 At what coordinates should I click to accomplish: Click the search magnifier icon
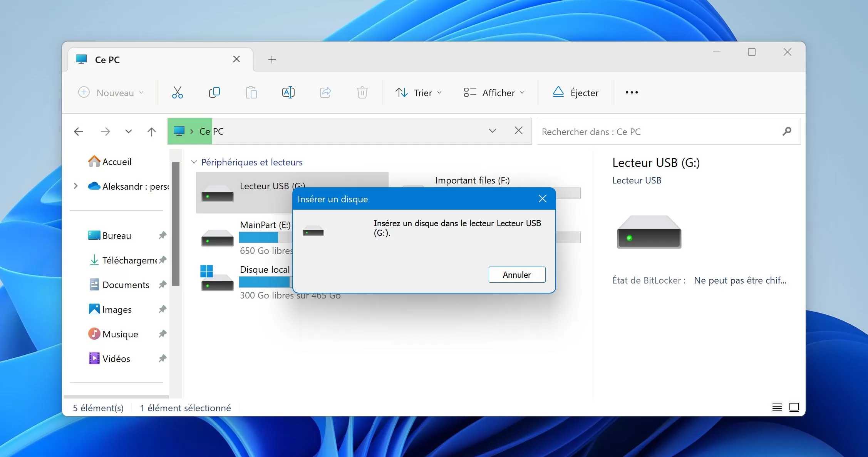(x=787, y=132)
